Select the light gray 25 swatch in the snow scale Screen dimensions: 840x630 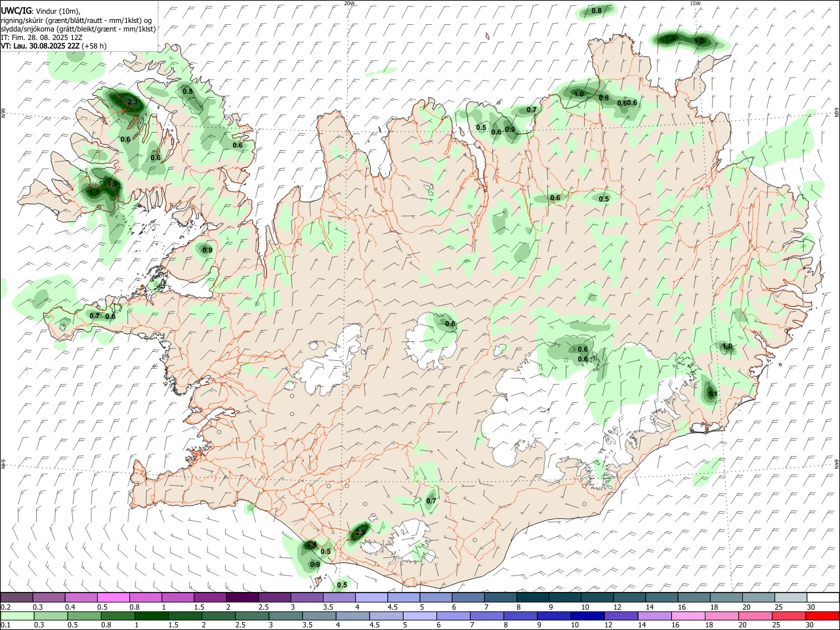[791, 597]
